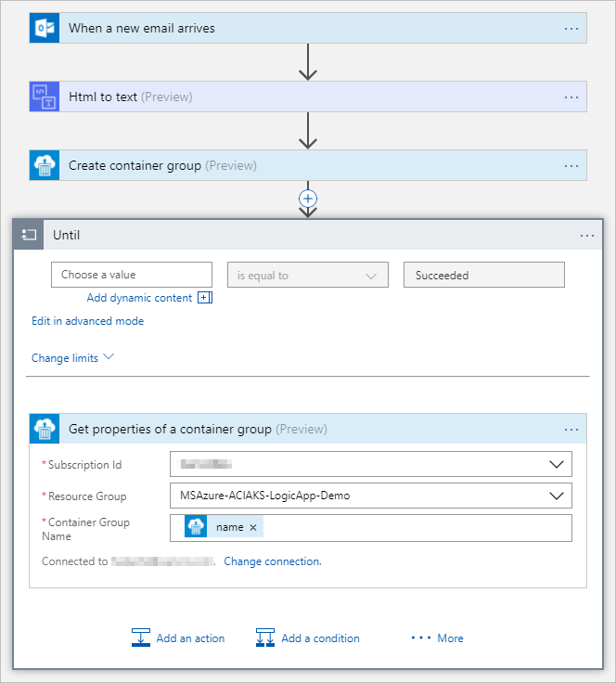Expand 'Create container group' step

[308, 165]
